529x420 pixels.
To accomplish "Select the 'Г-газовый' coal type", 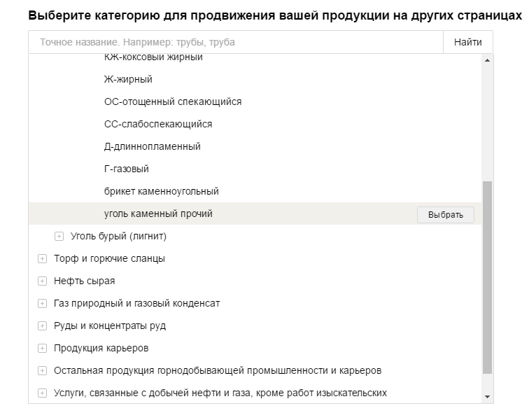I will pyautogui.click(x=127, y=169).
